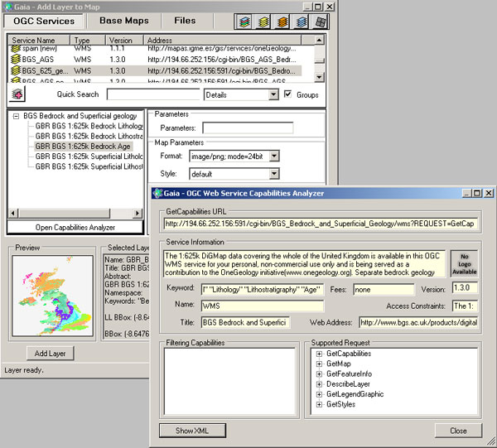The width and height of the screenshot is (497, 448).
Task: Click the gray four-tile grid toolbar icon
Action: click(x=320, y=22)
